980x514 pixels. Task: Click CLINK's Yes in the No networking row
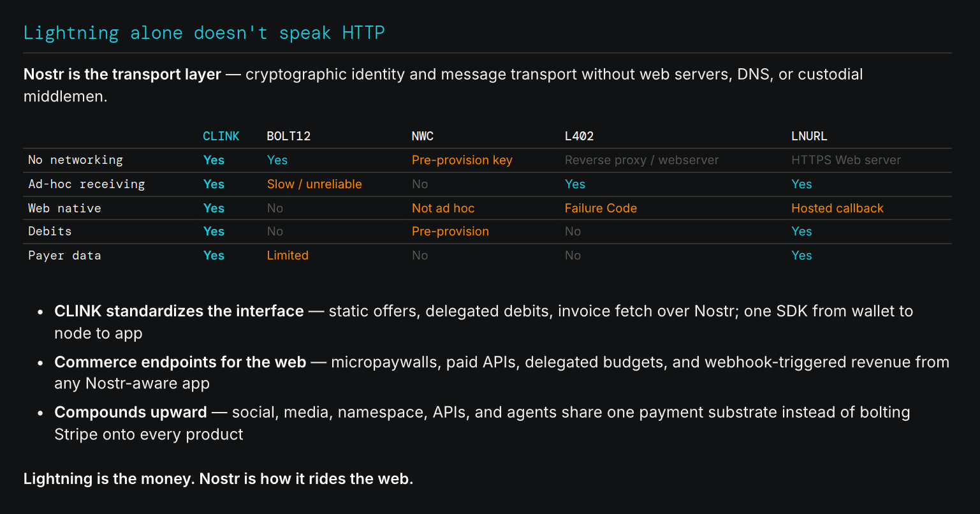(214, 160)
